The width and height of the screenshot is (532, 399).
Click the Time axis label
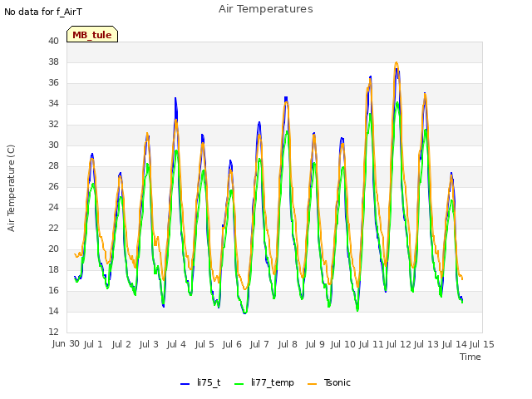470,357
